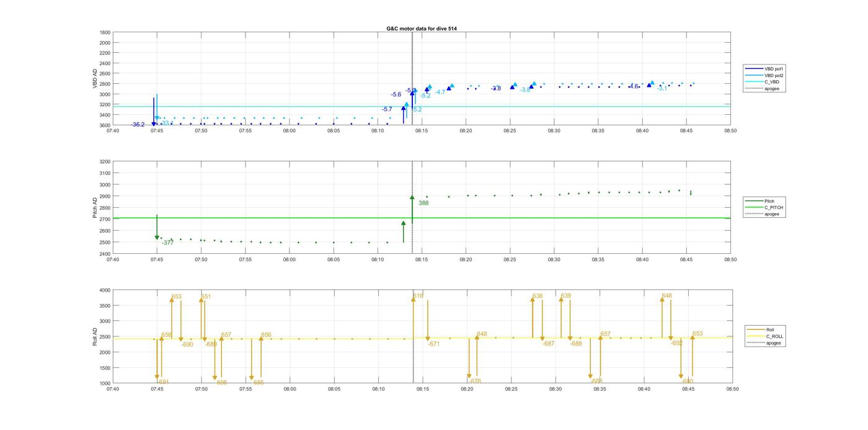Image resolution: width=868 pixels, height=430 pixels.
Task: Click the '08:00' time tick under the VBD plot
Action: (x=290, y=131)
